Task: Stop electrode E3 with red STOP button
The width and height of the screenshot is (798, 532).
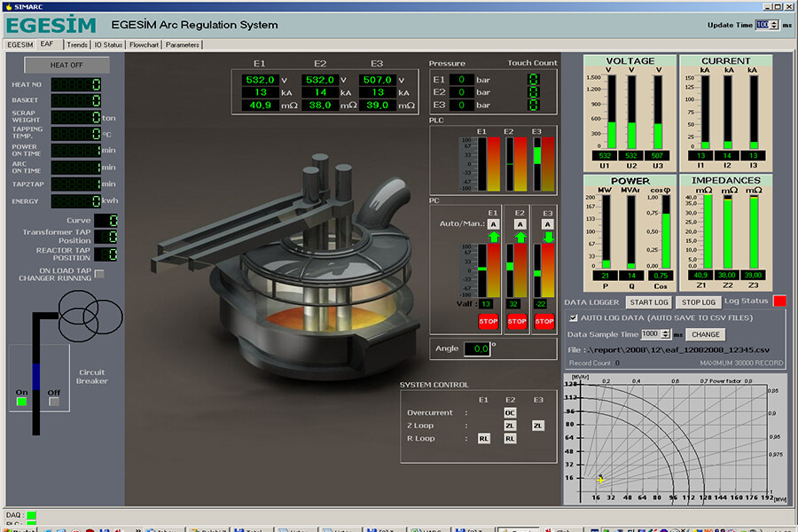Action: [544, 321]
